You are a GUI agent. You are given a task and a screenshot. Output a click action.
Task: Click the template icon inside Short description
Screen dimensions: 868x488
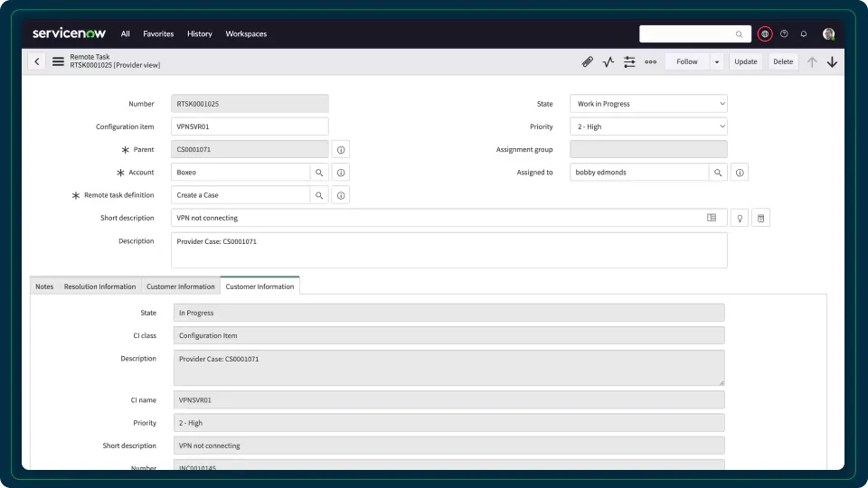pos(712,218)
